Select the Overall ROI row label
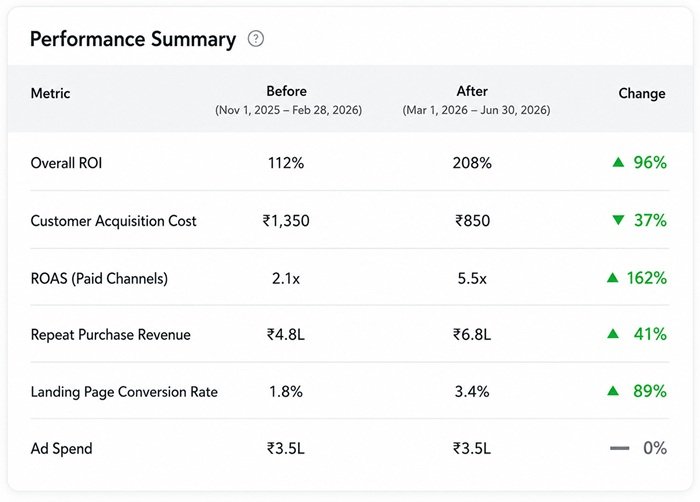700x502 pixels. (67, 163)
